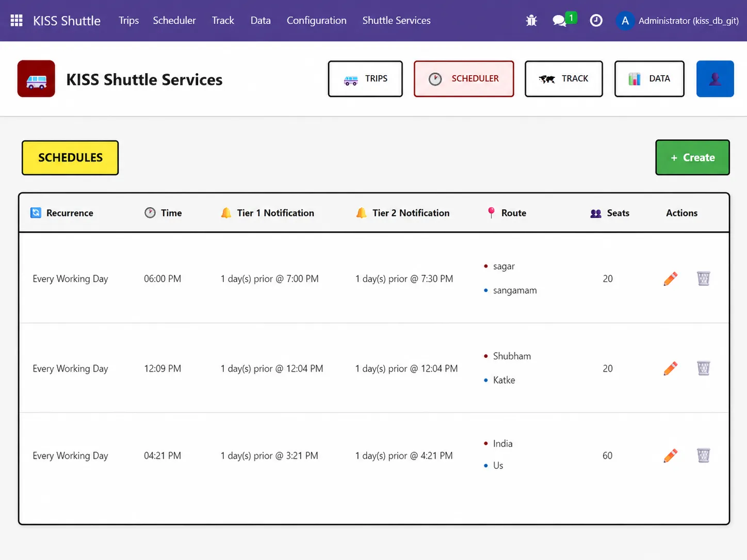
Task: Click the Tier 2 Notification header text
Action: point(411,213)
